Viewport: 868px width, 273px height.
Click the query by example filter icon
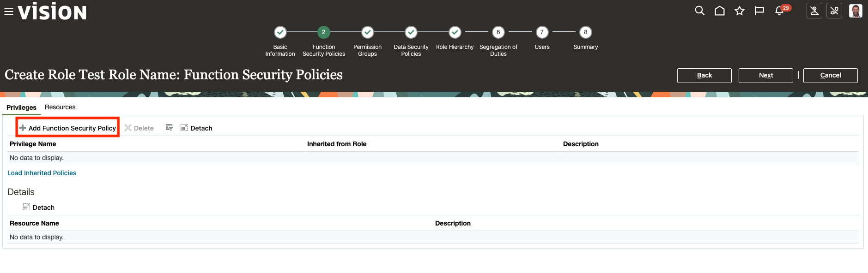tap(169, 128)
